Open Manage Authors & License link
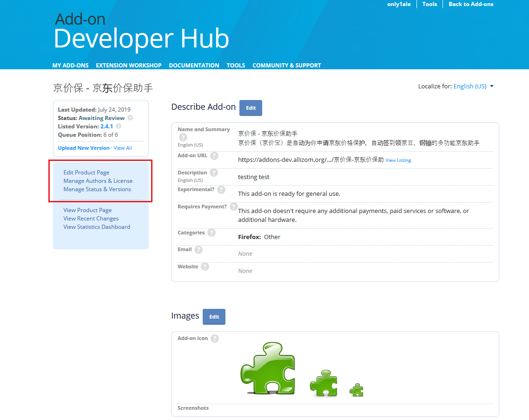 pos(98,181)
